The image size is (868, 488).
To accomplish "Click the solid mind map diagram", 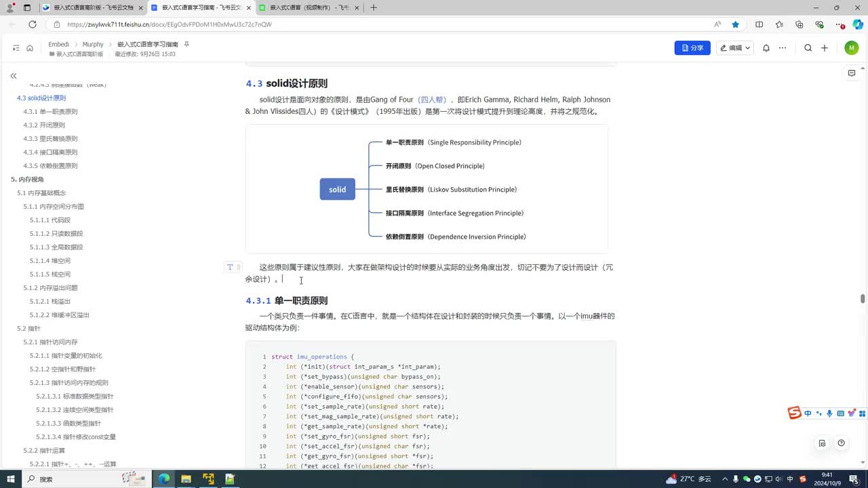I will point(427,189).
